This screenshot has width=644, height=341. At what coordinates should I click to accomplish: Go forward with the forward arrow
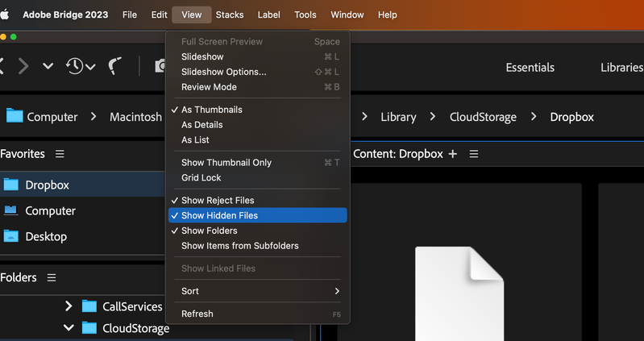(x=23, y=66)
